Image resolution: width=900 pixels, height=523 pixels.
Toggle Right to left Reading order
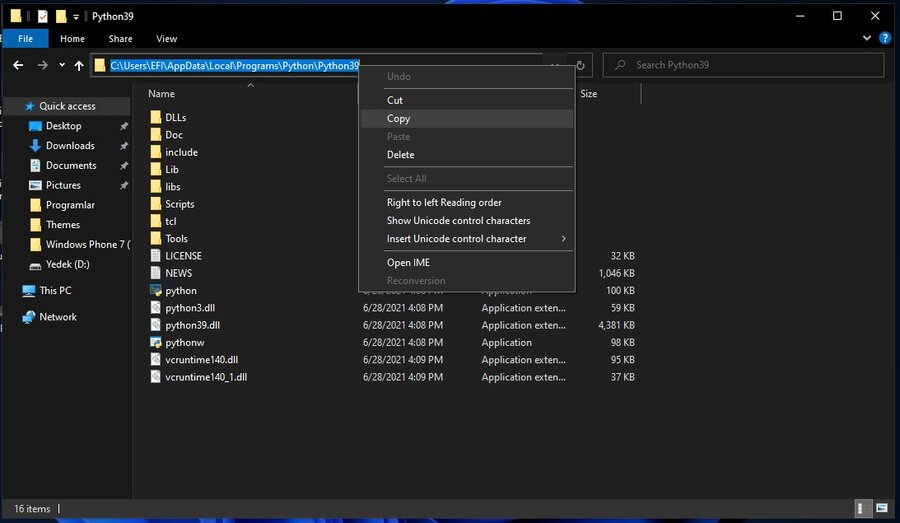click(x=444, y=203)
